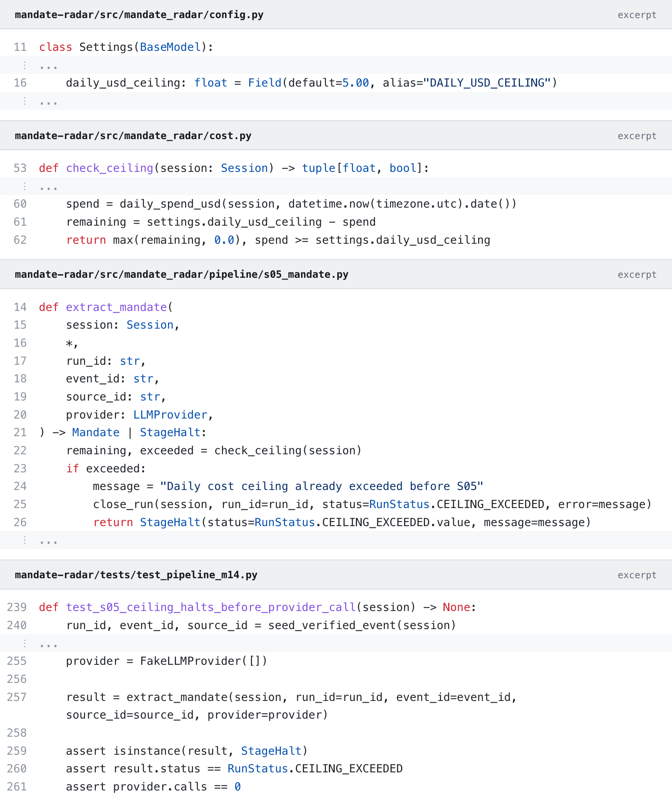Click the test_s05_ceiling_halts_before_provider_call function name
The image size is (672, 806).
point(211,607)
